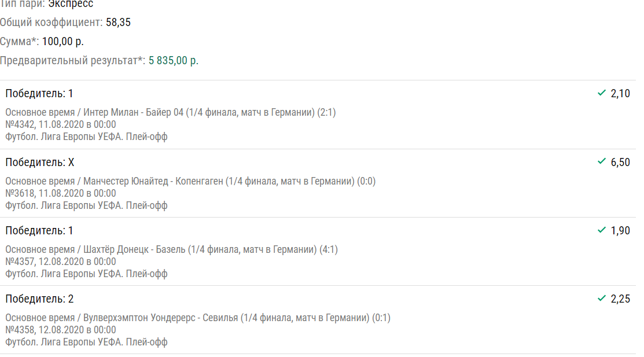The image size is (644, 357).
Task: Open Интер Милан - Байер 04 match line
Action: 171,112
